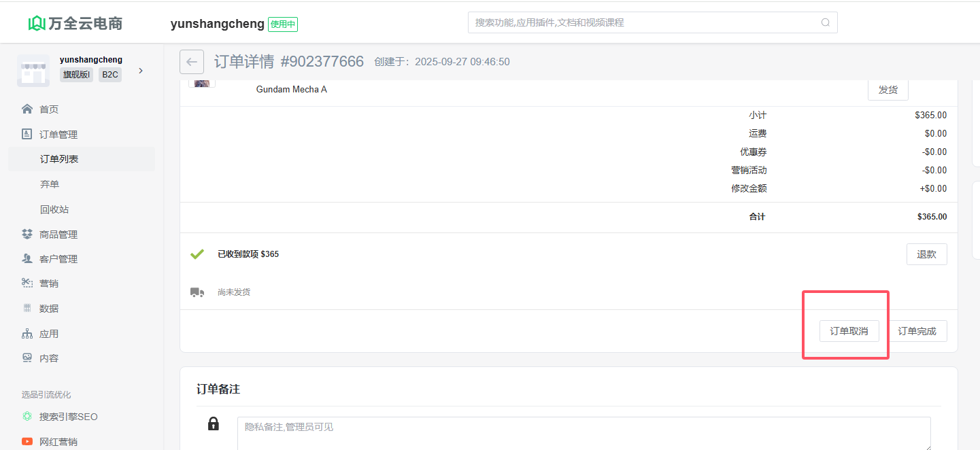This screenshot has height=450, width=980.
Task: Click the magnifier icon in search bar
Action: [x=825, y=22]
